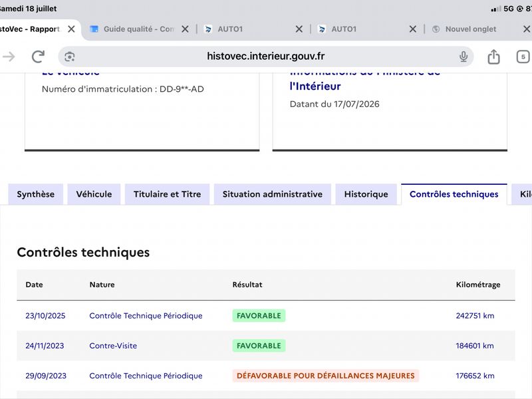Open the Historique tab
The height and width of the screenshot is (399, 532).
click(x=366, y=194)
